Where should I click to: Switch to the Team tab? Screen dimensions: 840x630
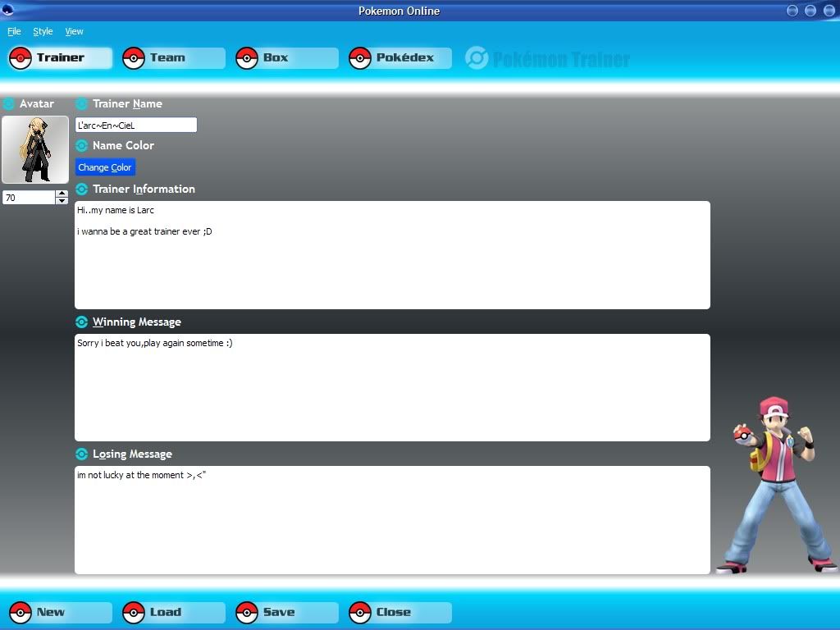pyautogui.click(x=173, y=58)
